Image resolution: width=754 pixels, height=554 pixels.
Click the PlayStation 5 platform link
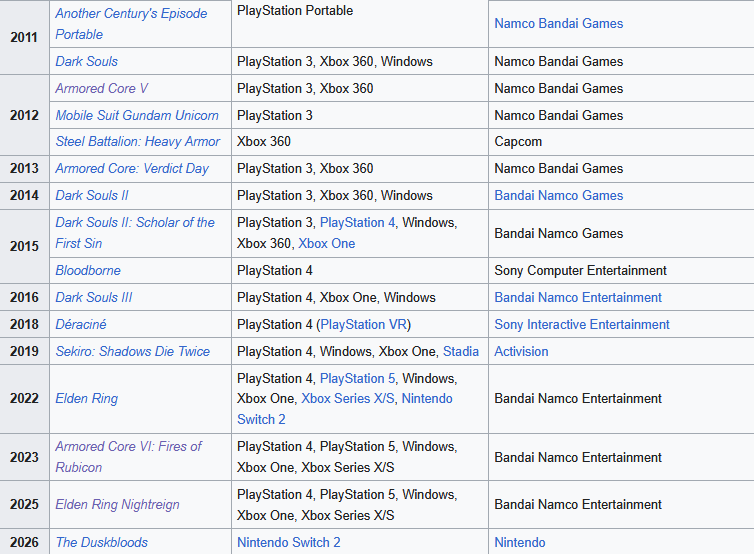pyautogui.click(x=358, y=378)
